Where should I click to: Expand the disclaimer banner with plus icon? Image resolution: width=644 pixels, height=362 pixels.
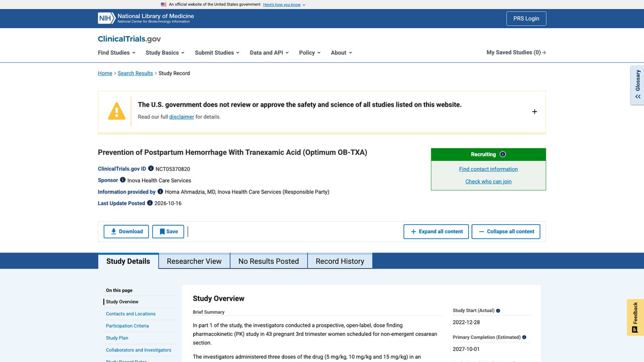[x=534, y=112]
